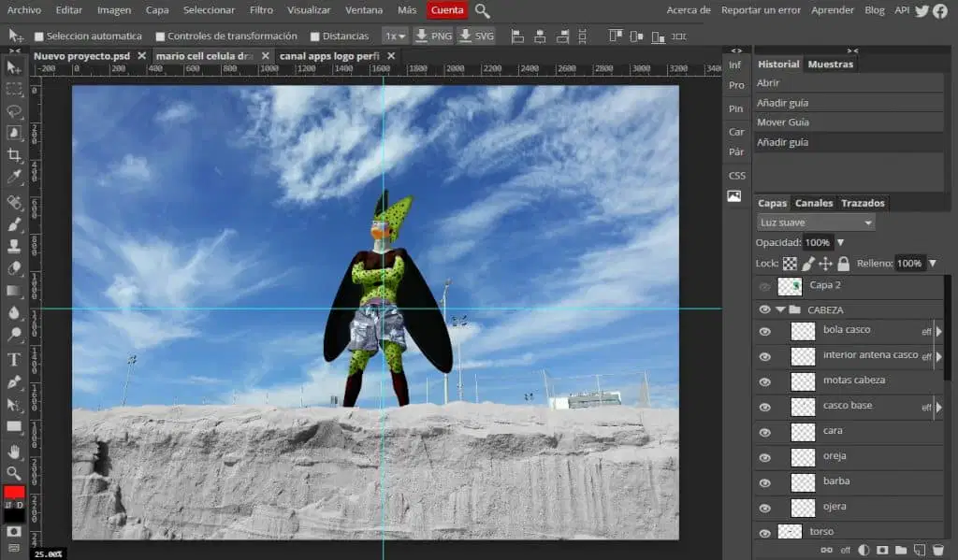
Task: Select the Dodge tool
Action: click(x=13, y=335)
